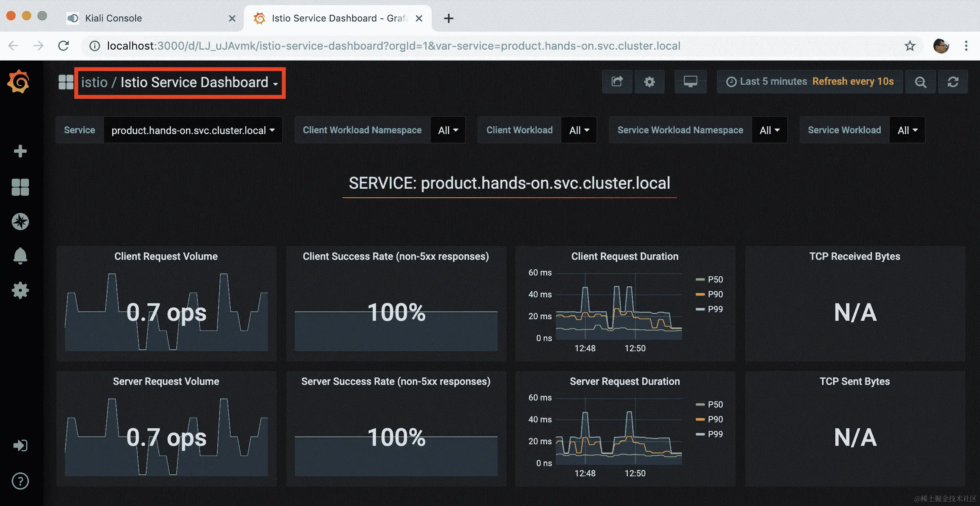Open the Dashboards grid icon in sidebar
This screenshot has width=980, height=506.
point(20,187)
